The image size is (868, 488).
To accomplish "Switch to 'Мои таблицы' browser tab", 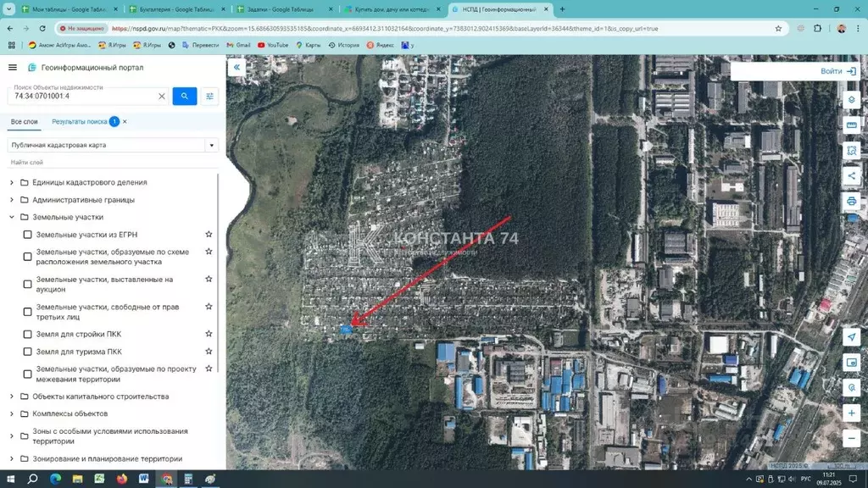I will (x=69, y=9).
